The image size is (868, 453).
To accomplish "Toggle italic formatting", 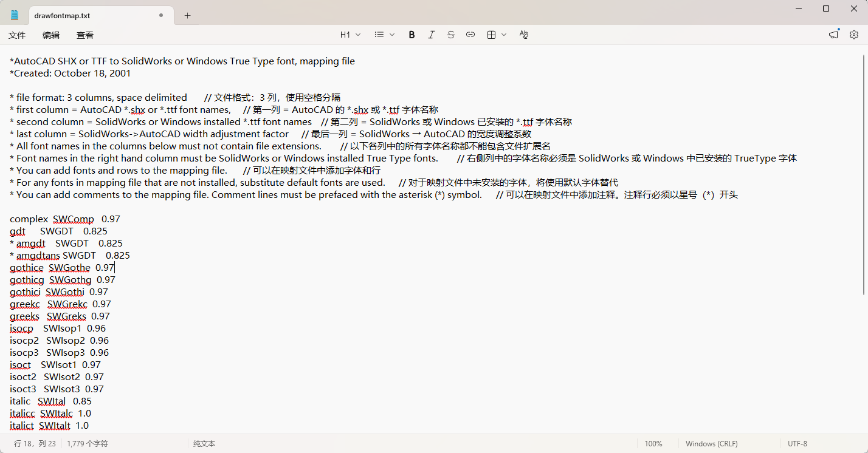I will [431, 35].
